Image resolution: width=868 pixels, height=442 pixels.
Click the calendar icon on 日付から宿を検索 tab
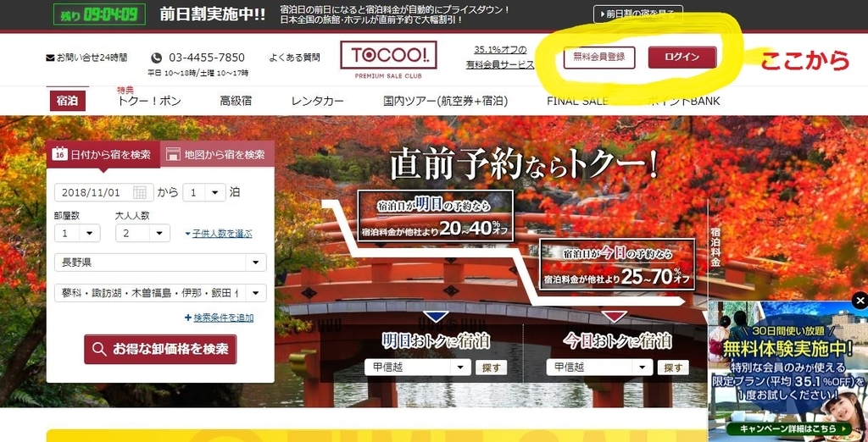point(60,154)
